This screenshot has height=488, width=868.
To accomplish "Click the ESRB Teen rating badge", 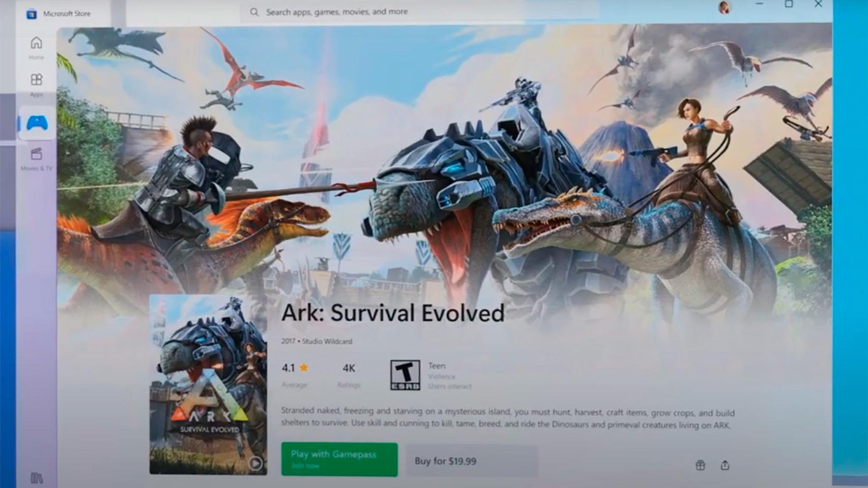I will point(405,375).
